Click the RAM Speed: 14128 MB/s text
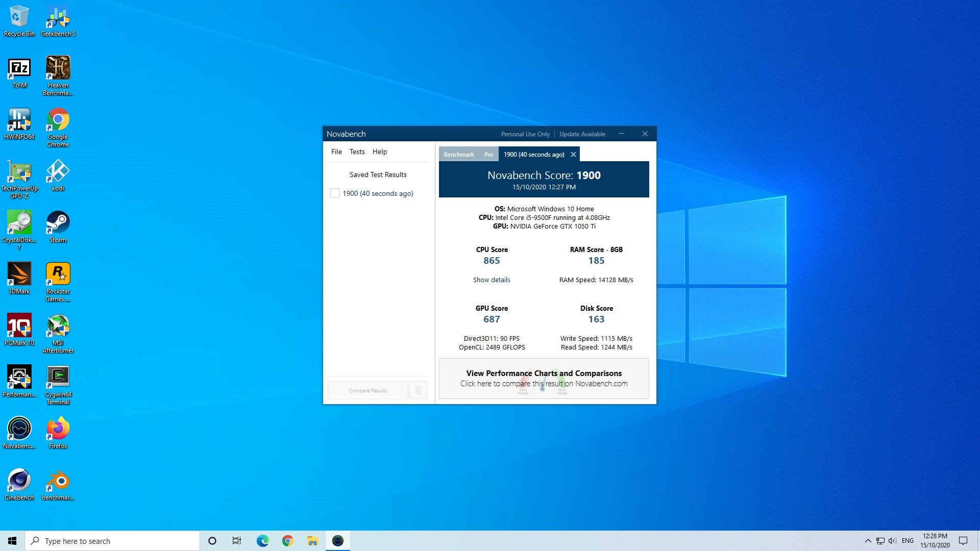This screenshot has width=980, height=551. 596,280
